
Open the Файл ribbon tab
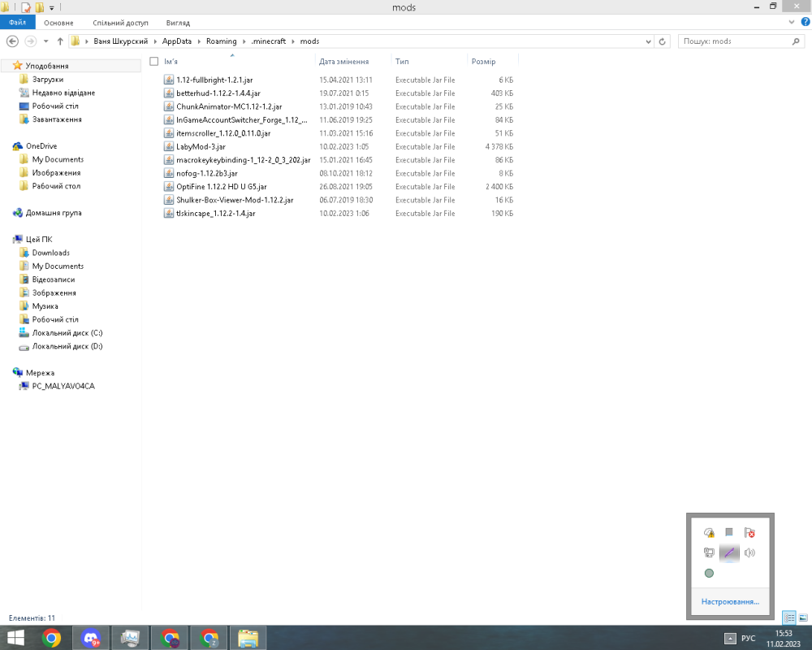tap(18, 22)
